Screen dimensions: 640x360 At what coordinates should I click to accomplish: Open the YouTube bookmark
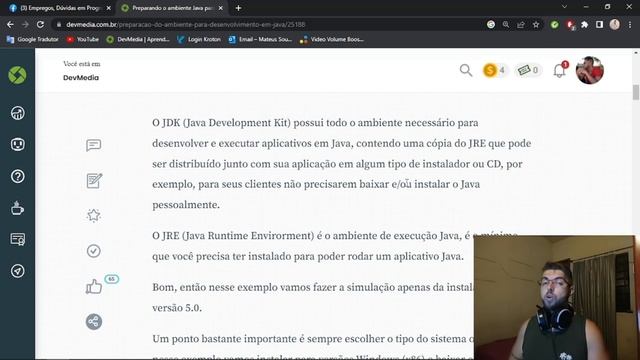tap(83, 40)
